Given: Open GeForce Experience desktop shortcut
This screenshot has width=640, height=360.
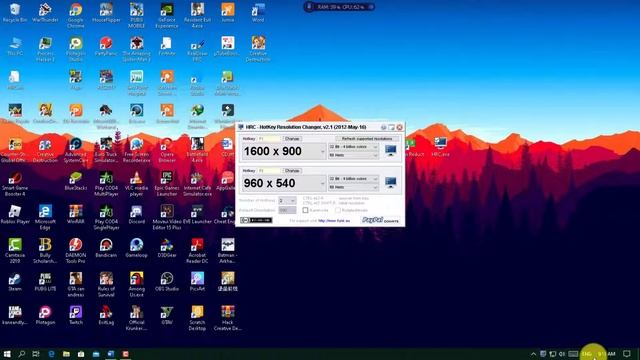Looking at the screenshot, I should pyautogui.click(x=167, y=16).
